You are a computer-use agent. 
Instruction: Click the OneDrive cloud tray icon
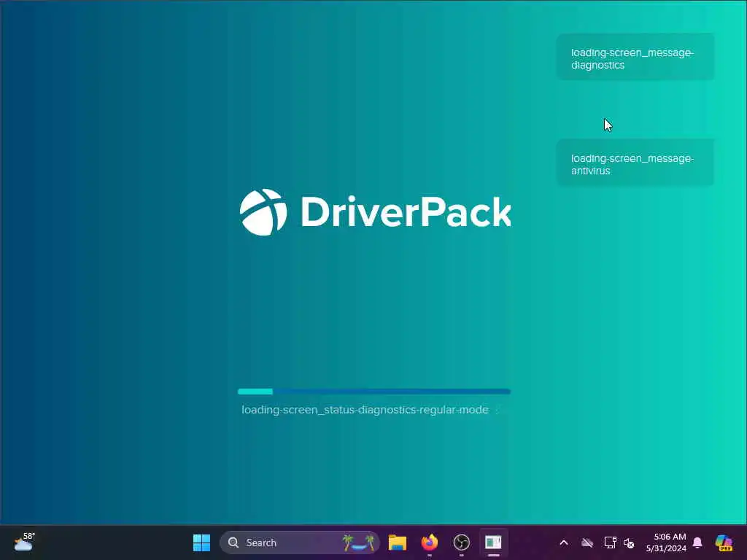[587, 542]
